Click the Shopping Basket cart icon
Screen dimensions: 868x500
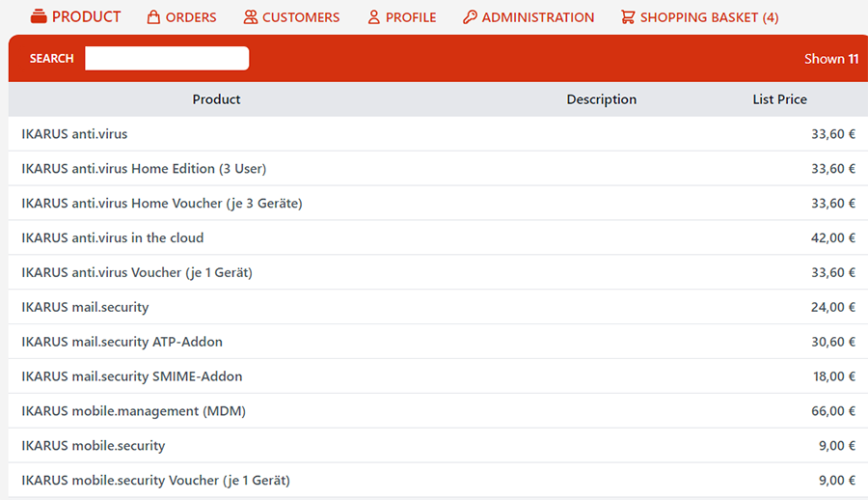pyautogui.click(x=628, y=17)
